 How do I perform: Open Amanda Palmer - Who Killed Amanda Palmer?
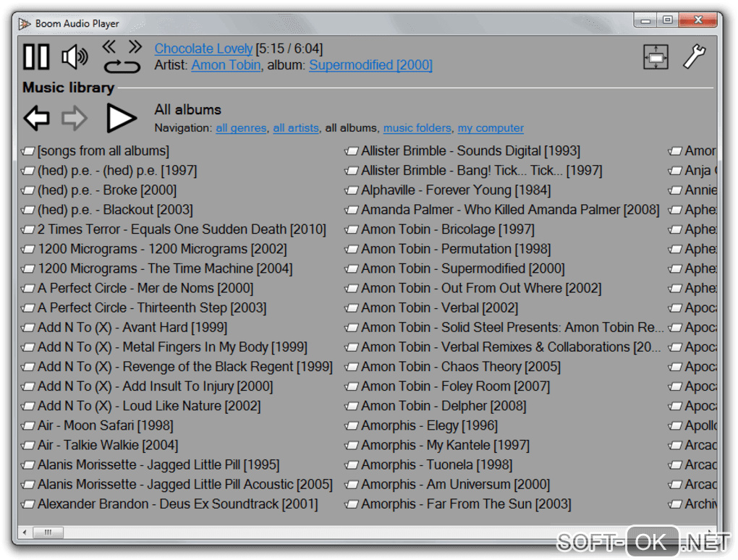(502, 210)
